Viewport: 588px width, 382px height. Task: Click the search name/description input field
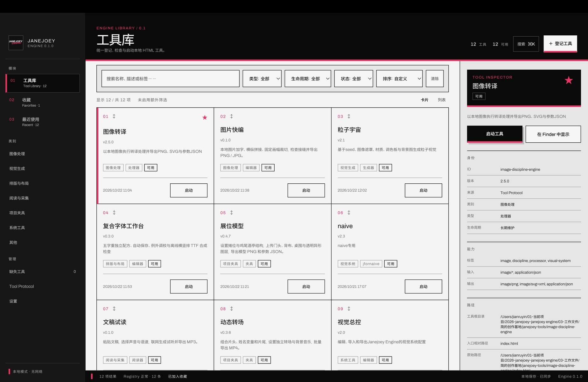(x=171, y=79)
